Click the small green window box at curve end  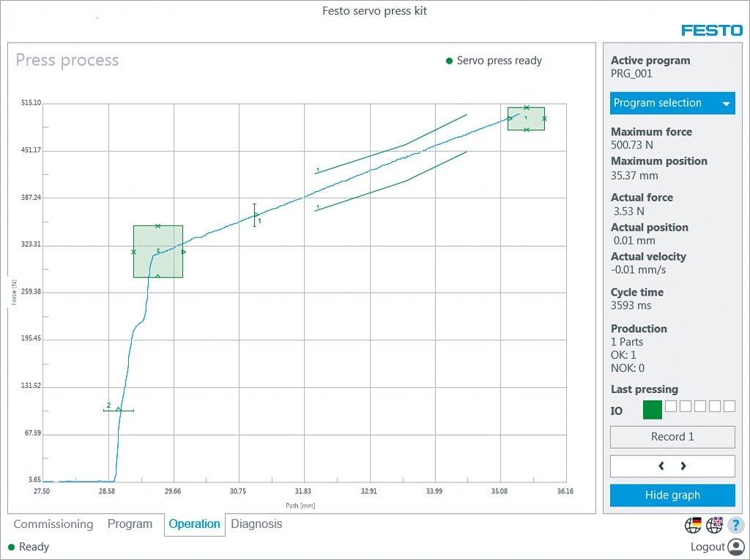[x=526, y=119]
